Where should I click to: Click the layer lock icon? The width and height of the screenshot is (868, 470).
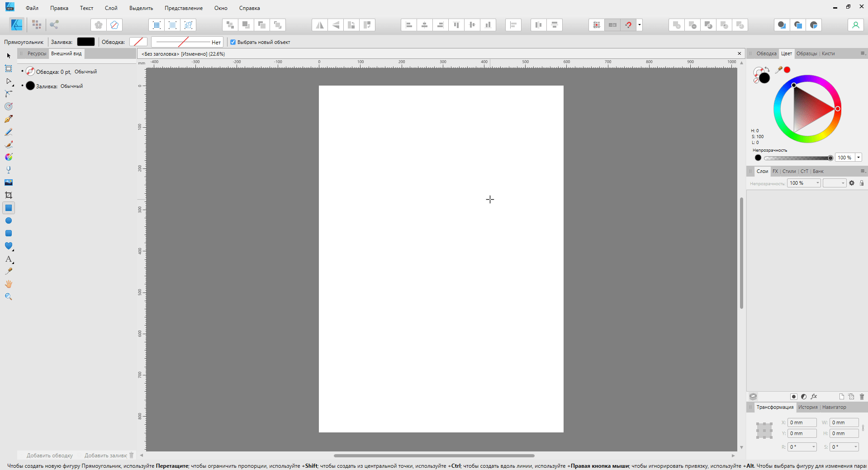pos(862,183)
